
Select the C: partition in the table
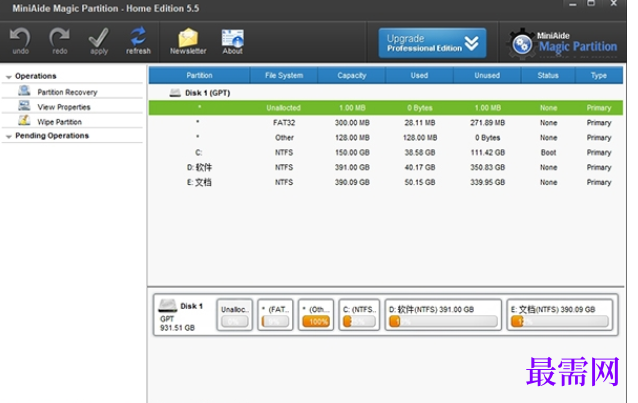pyautogui.click(x=386, y=153)
